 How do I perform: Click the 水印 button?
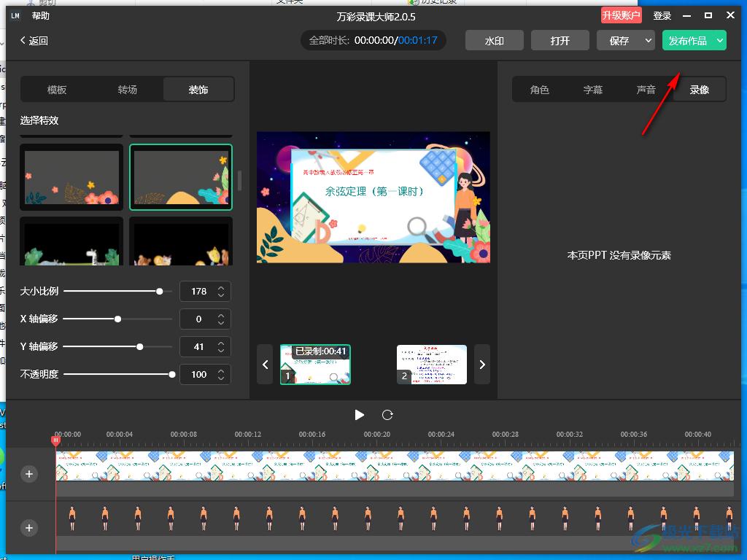[x=494, y=41]
